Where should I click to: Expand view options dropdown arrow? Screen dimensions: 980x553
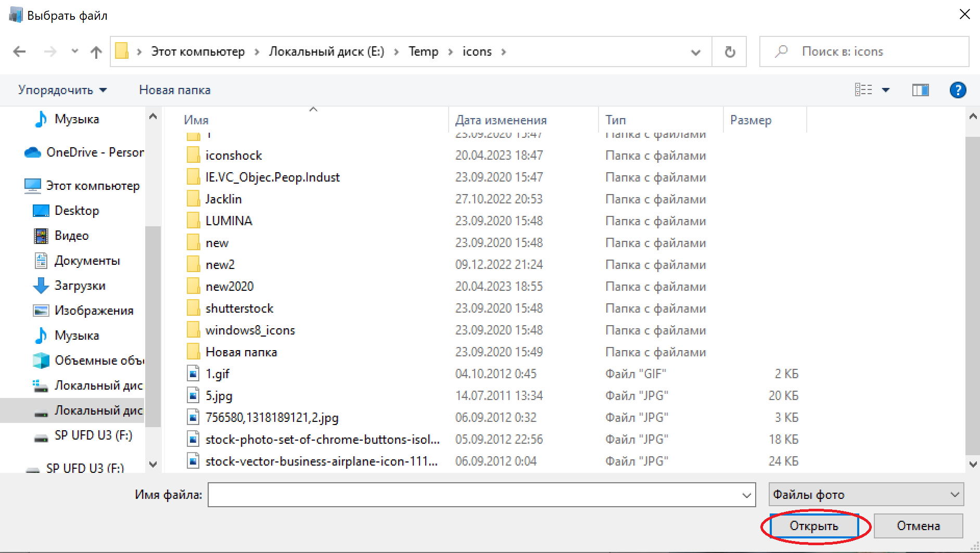coord(886,90)
